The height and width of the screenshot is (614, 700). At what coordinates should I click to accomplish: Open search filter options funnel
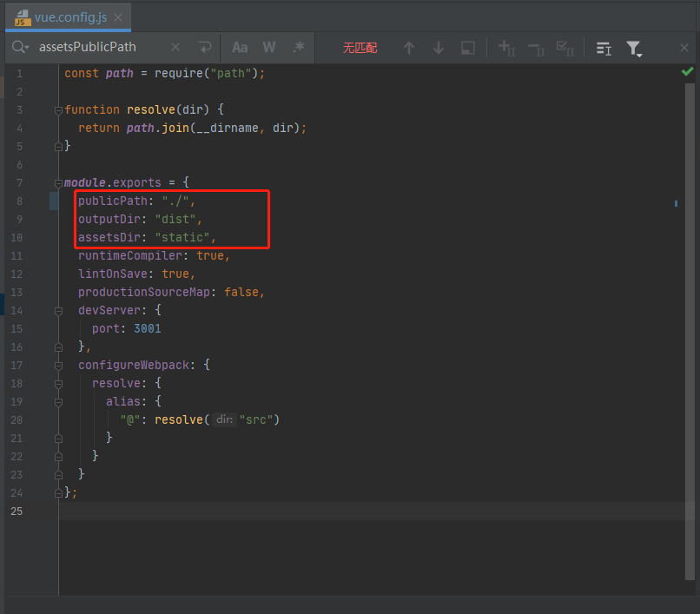click(634, 49)
